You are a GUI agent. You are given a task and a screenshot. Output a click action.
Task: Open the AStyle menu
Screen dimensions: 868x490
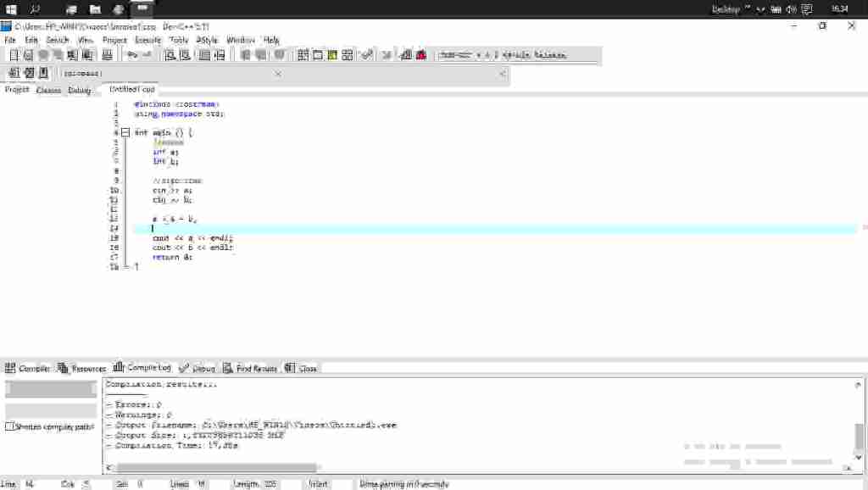tap(207, 40)
